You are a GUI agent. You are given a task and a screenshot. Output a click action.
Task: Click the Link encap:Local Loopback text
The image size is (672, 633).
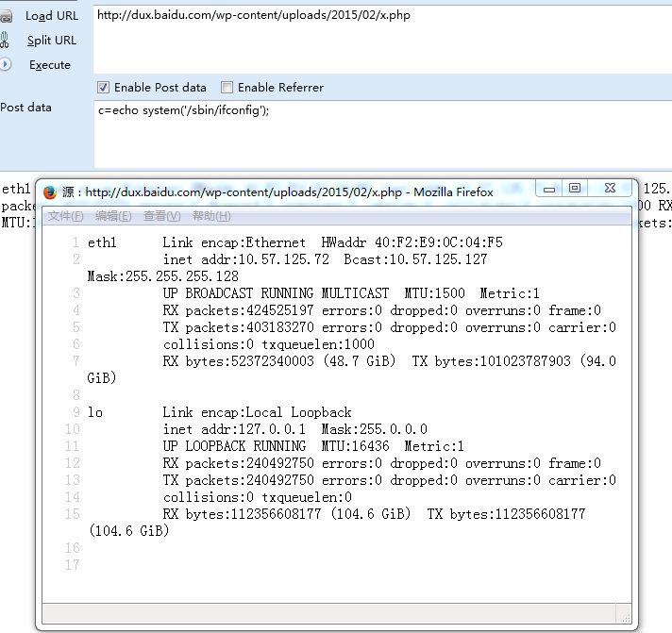pos(257,412)
